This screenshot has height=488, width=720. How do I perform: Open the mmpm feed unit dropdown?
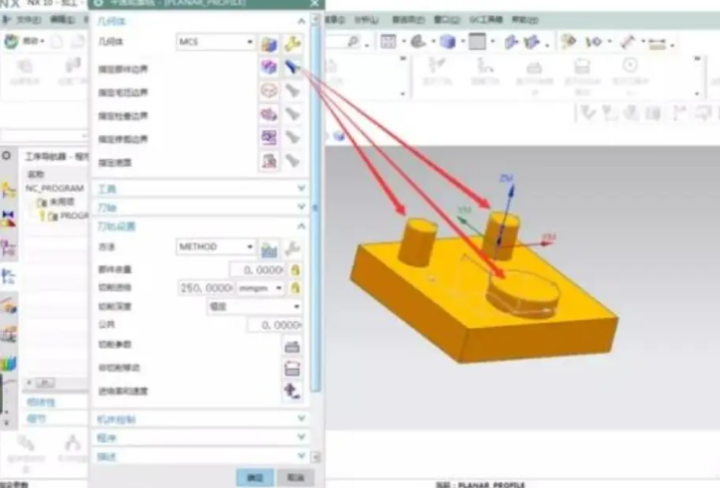tap(260, 288)
